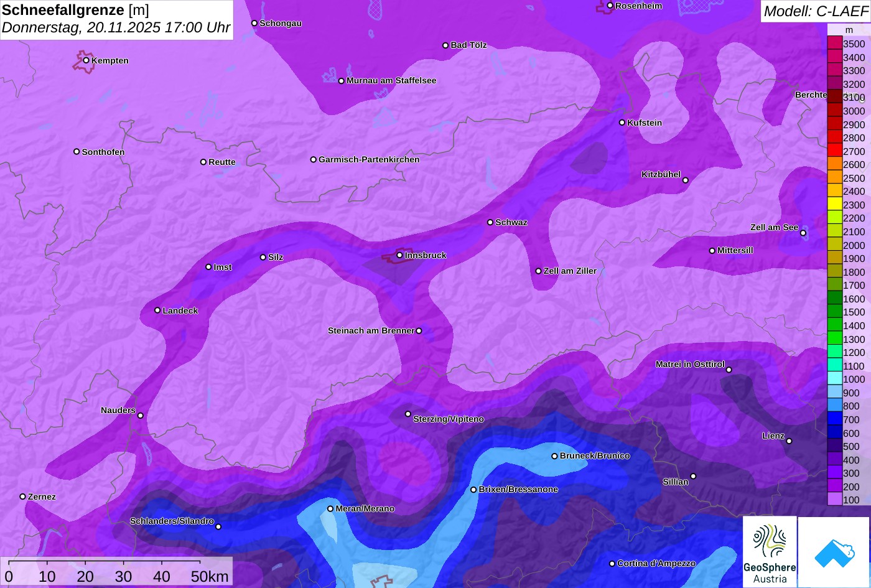Click the Steinach am Brenner marker dot
The image size is (871, 588).
tap(419, 331)
